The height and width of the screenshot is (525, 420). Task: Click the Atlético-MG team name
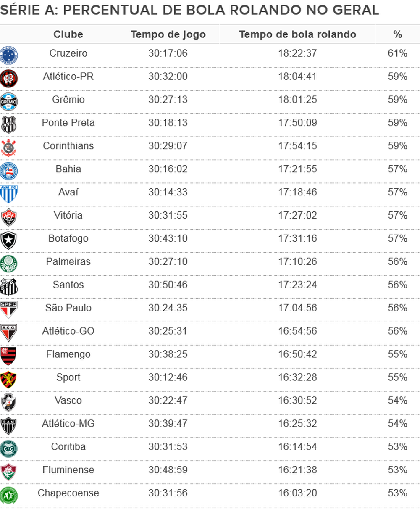click(x=68, y=424)
